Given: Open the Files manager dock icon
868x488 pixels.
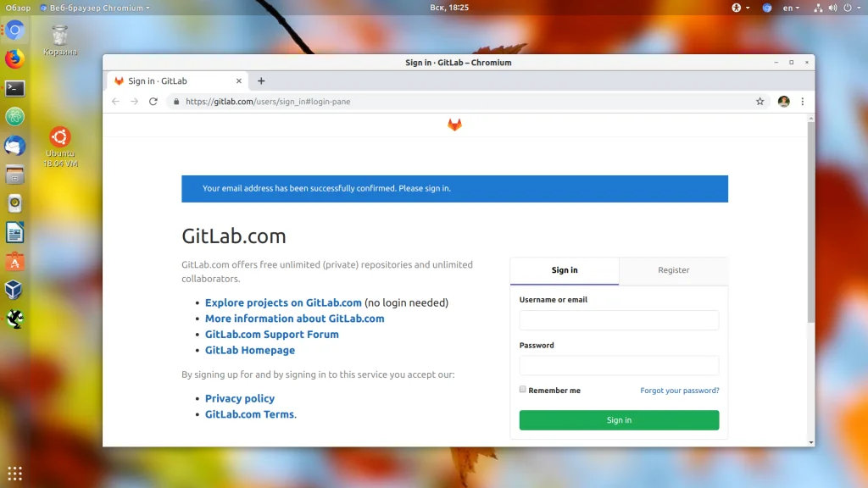Looking at the screenshot, I should 15,175.
